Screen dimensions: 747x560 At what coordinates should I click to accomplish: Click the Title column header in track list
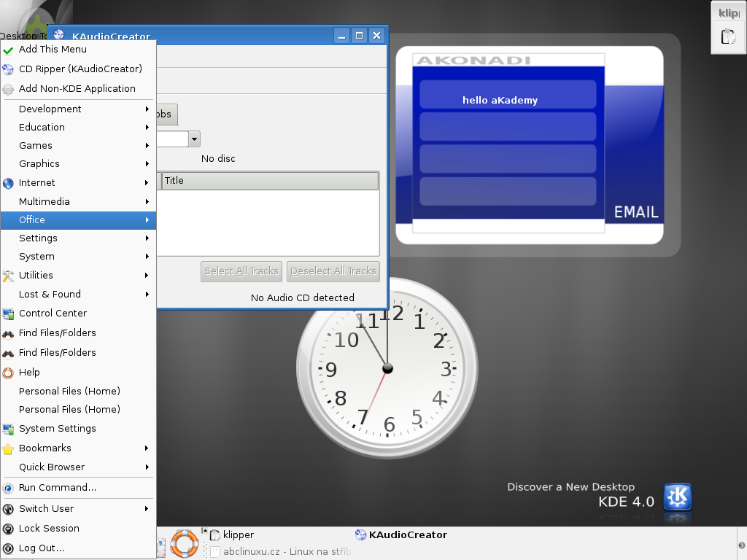[x=270, y=181]
